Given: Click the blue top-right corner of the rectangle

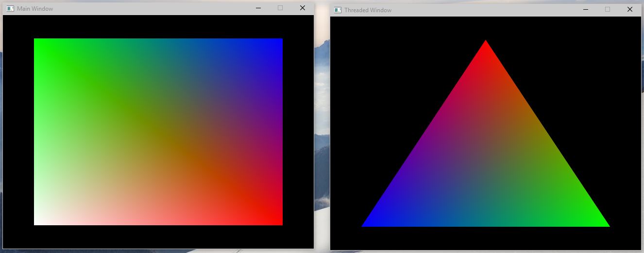Looking at the screenshot, I should tap(279, 41).
